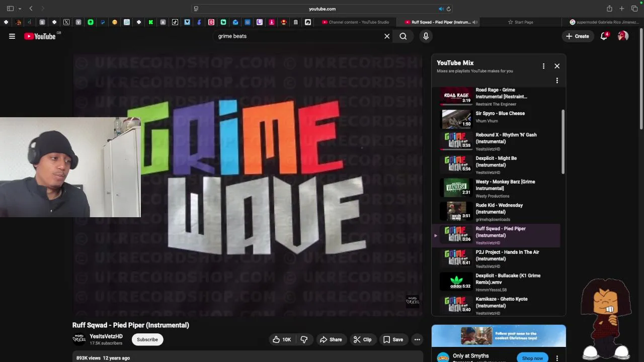Image resolution: width=644 pixels, height=362 pixels.
Task: Open the YouTube guide hamburger menu
Action: [x=12, y=36]
